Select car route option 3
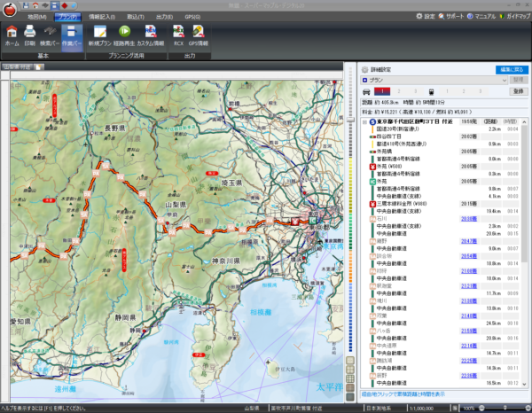532x413 pixels. tap(415, 91)
